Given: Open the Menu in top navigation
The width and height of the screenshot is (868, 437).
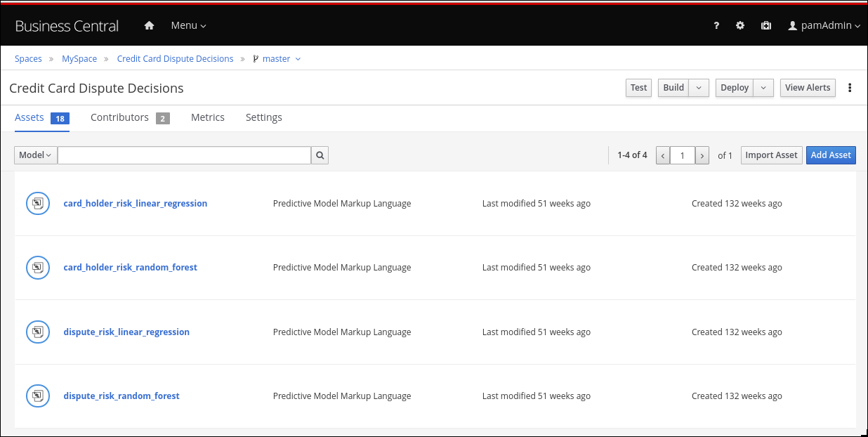Looking at the screenshot, I should coord(188,25).
